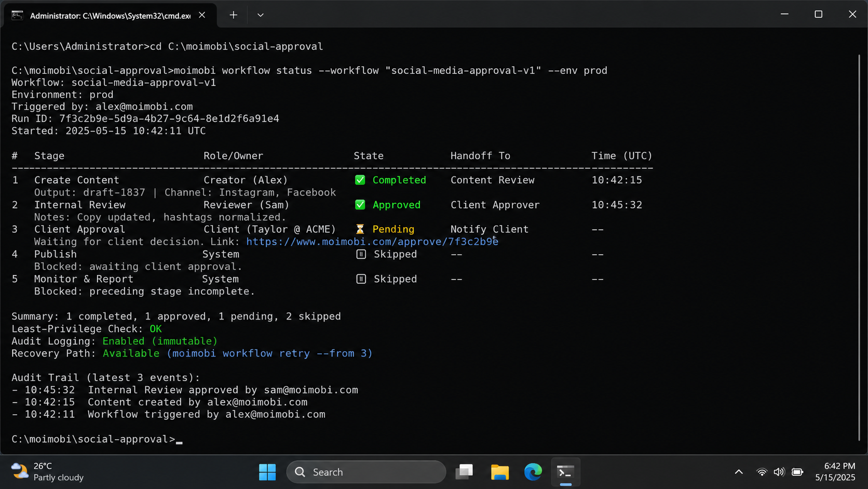Click the 'Completed' state text
Image resolution: width=868 pixels, height=489 pixels.
pyautogui.click(x=399, y=180)
